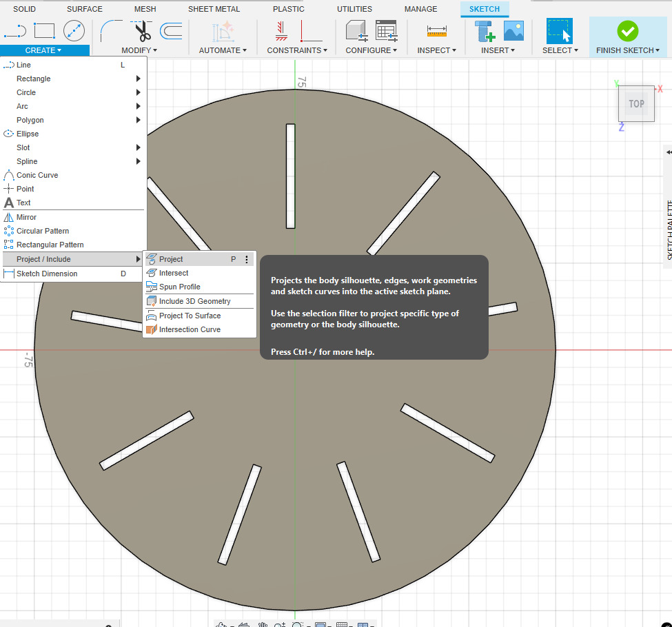Open the Configure table icon

pyautogui.click(x=386, y=31)
